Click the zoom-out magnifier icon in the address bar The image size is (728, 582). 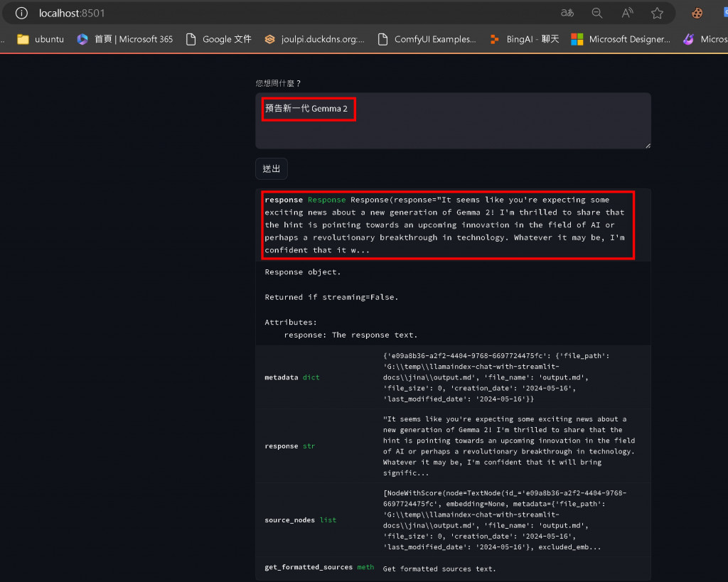pyautogui.click(x=597, y=13)
